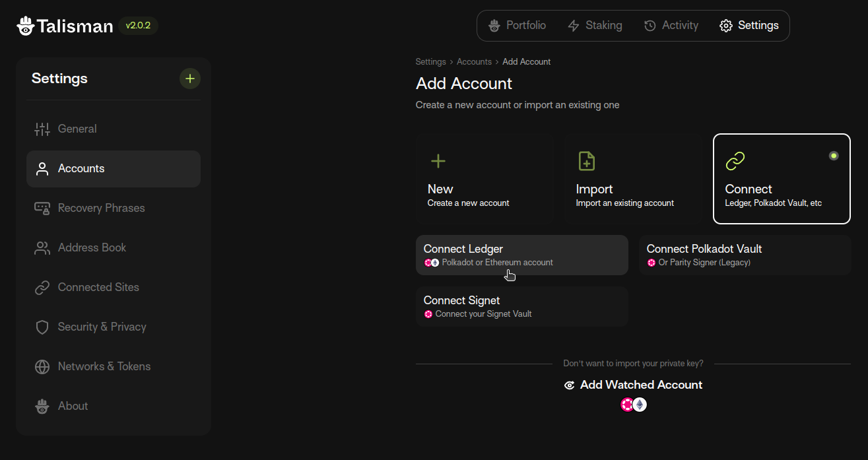Click 'Don't want to import your private key?' text
The height and width of the screenshot is (460, 868).
click(633, 364)
